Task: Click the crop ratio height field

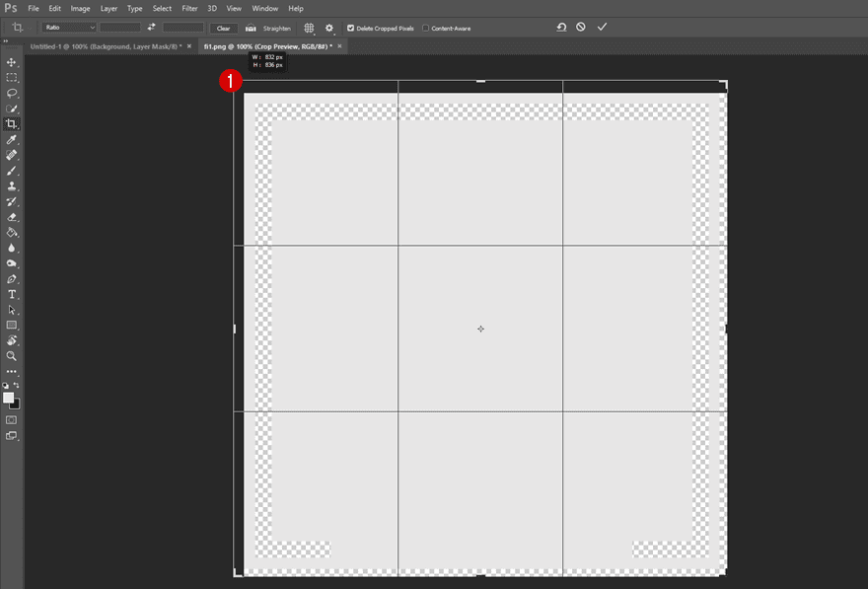Action: (183, 27)
